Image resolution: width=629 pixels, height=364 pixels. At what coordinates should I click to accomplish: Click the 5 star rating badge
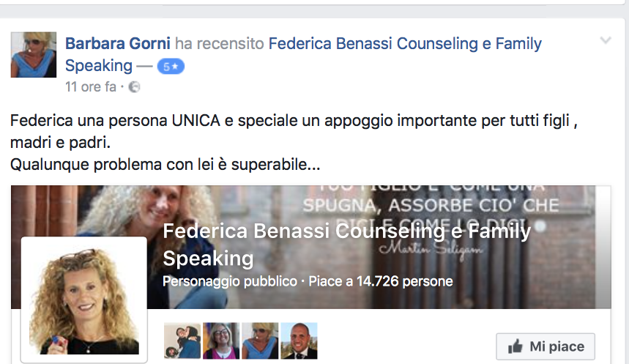tap(171, 66)
